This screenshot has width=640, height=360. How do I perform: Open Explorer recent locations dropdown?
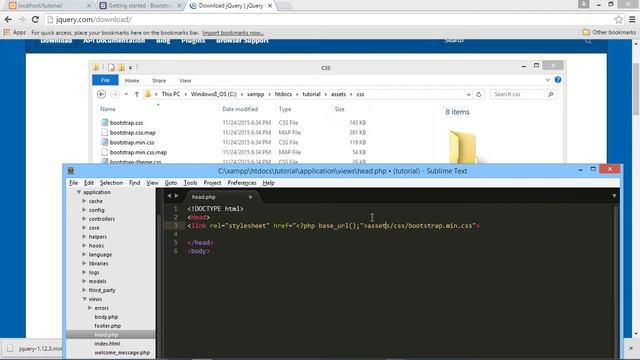tap(126, 94)
